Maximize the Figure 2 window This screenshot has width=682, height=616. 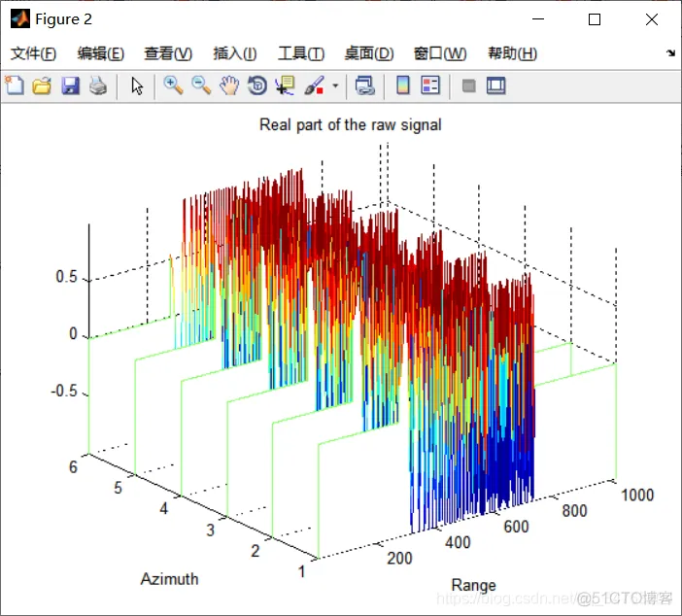click(x=595, y=19)
